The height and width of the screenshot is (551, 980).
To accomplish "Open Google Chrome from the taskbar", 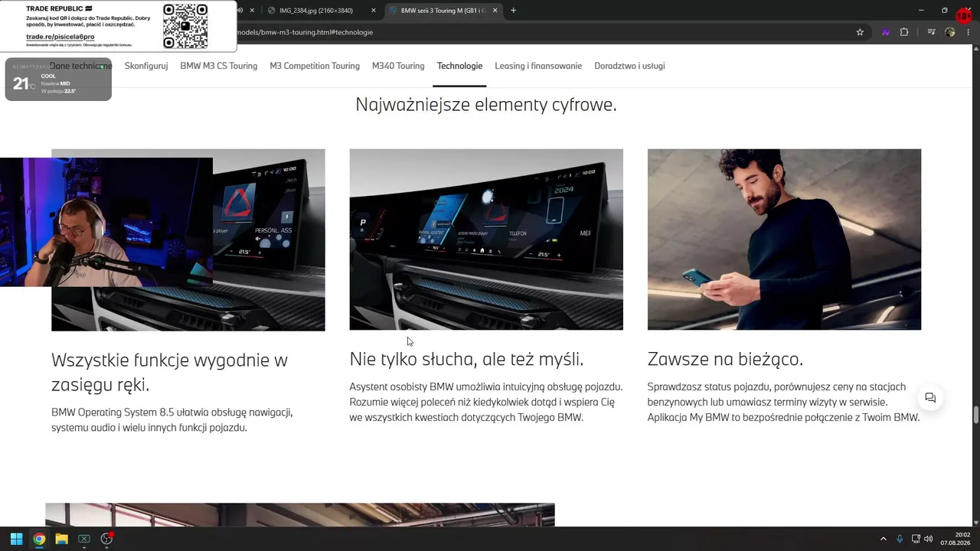I will point(39,539).
